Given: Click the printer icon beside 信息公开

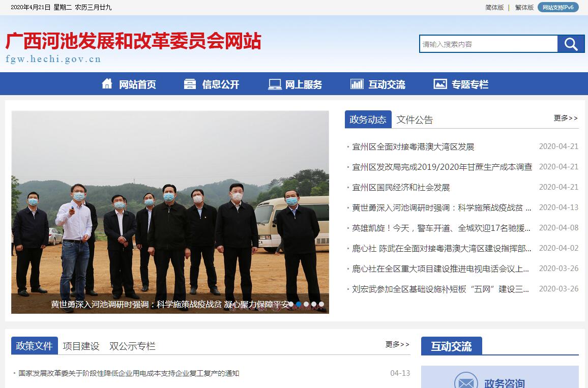Looking at the screenshot, I should 190,84.
